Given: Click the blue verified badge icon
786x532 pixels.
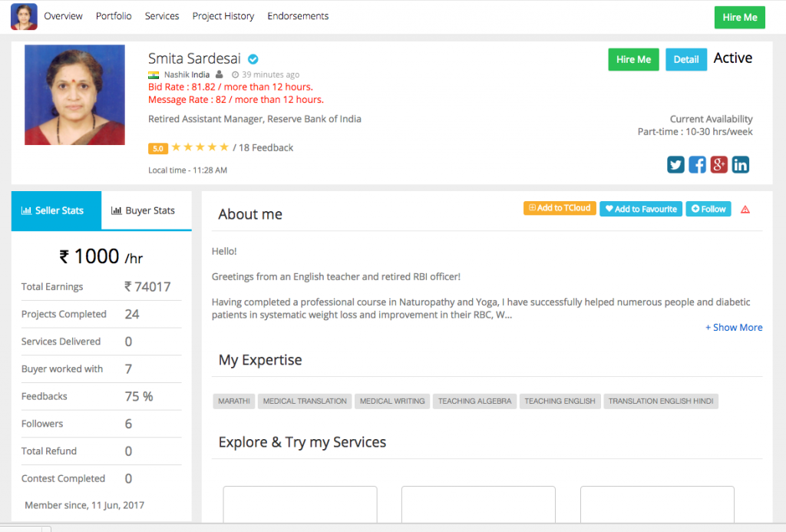Looking at the screenshot, I should (x=253, y=59).
